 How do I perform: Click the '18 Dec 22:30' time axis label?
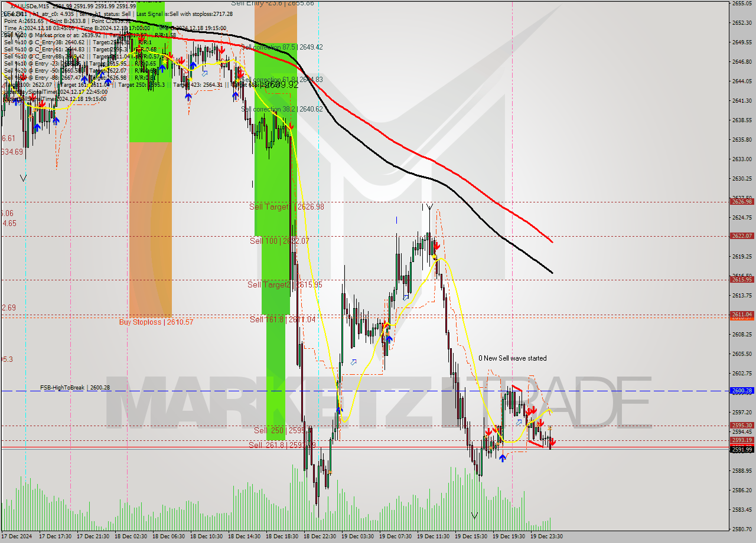320,537
